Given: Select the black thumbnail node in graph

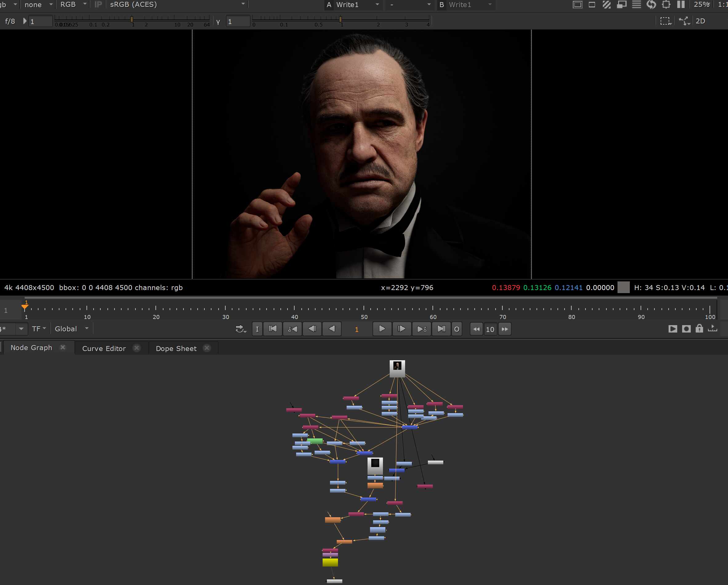Looking at the screenshot, I should pos(375,466).
